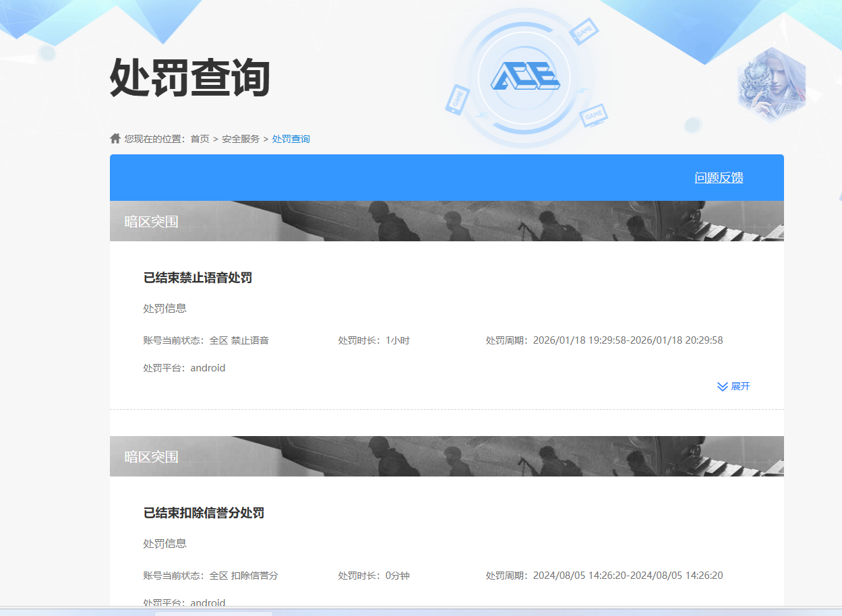842x616 pixels.
Task: Click the 处罚时长：1小时 text
Action: (x=374, y=340)
